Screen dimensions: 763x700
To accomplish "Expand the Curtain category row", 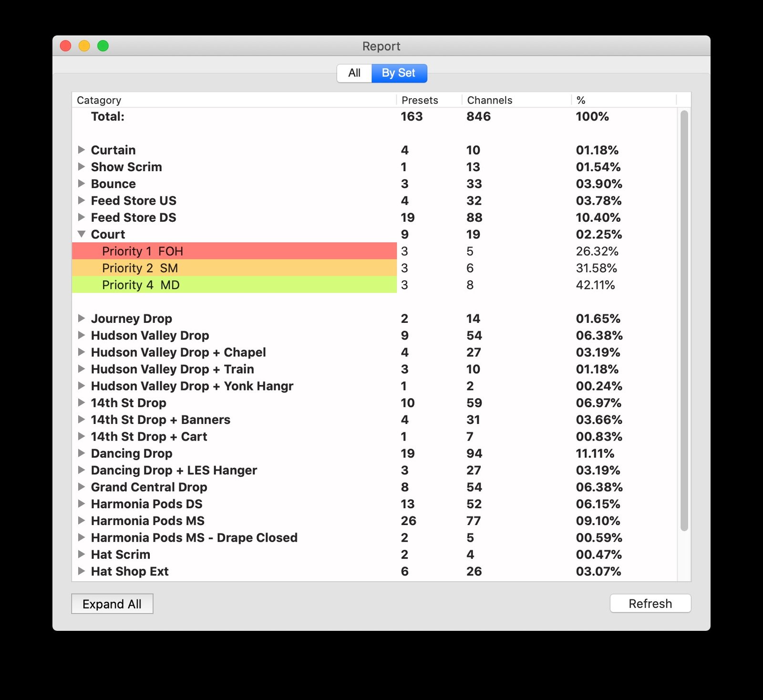I will click(x=82, y=150).
